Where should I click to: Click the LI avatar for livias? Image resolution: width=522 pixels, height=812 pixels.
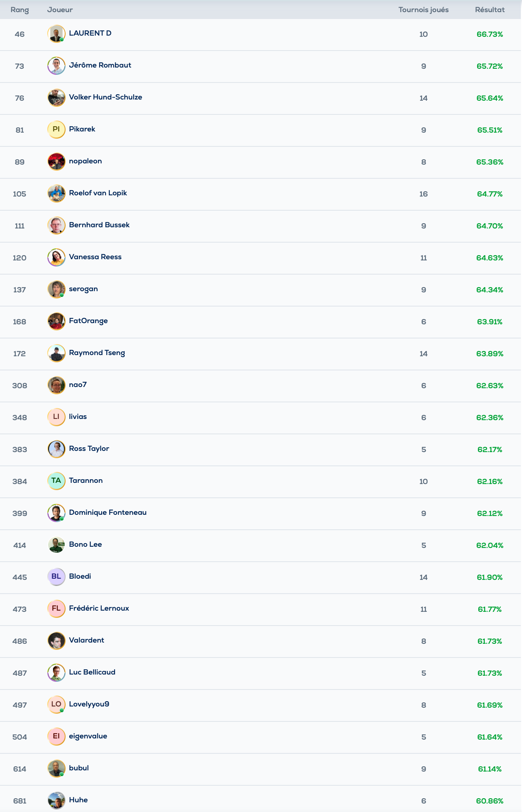56,417
